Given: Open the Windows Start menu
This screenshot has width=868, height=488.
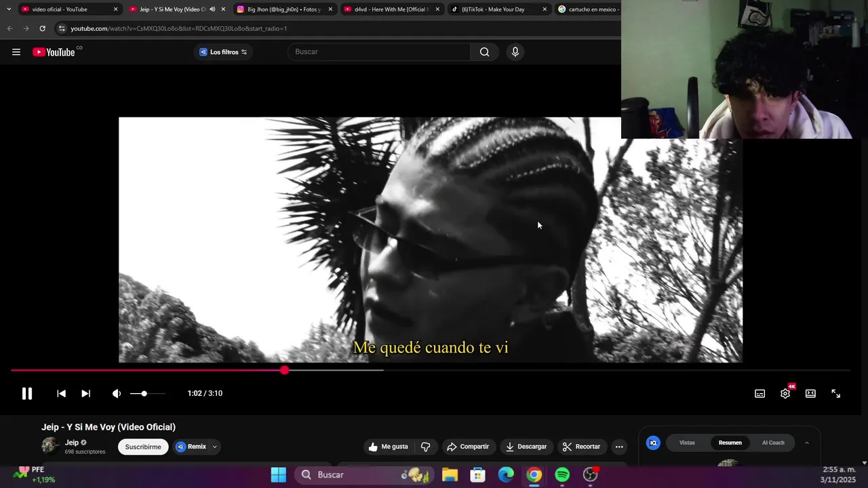Looking at the screenshot, I should pos(279,474).
